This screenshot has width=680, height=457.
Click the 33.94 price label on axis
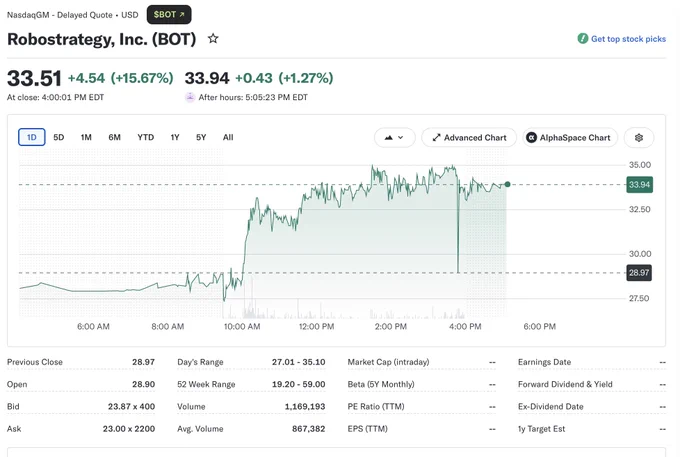(x=640, y=185)
